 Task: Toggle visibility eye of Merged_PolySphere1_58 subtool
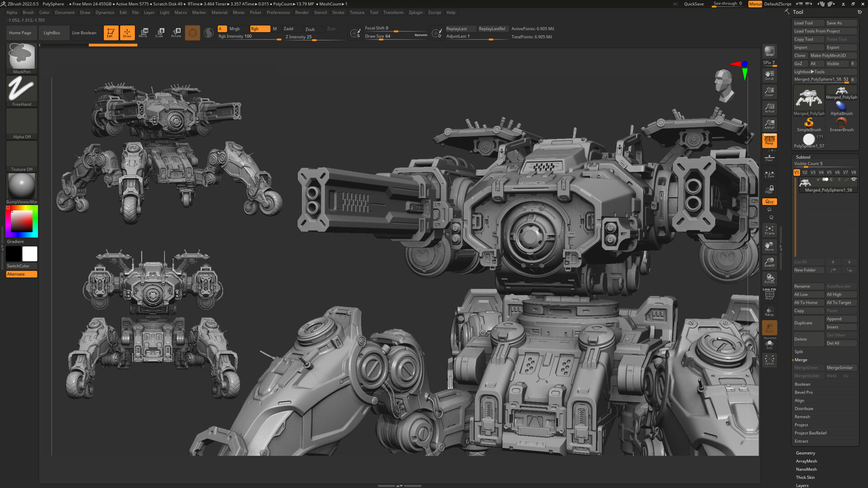click(854, 180)
